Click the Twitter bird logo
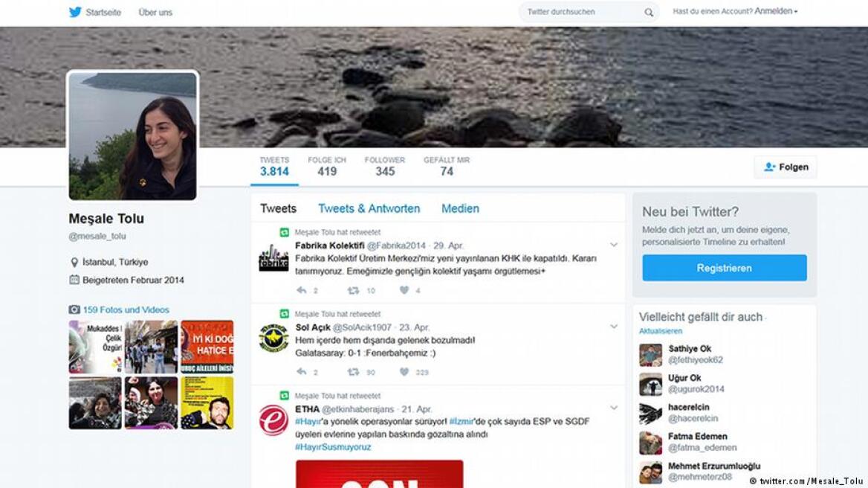 click(75, 12)
